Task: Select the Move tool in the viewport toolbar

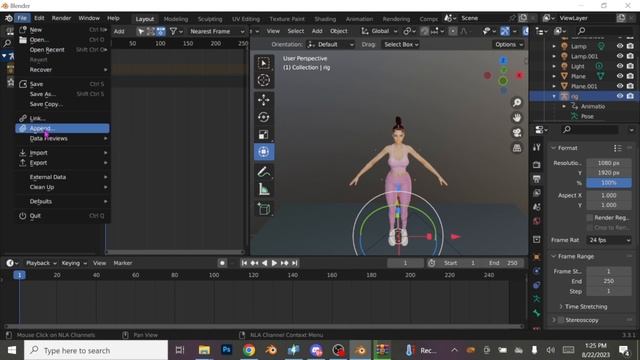Action: [264, 100]
